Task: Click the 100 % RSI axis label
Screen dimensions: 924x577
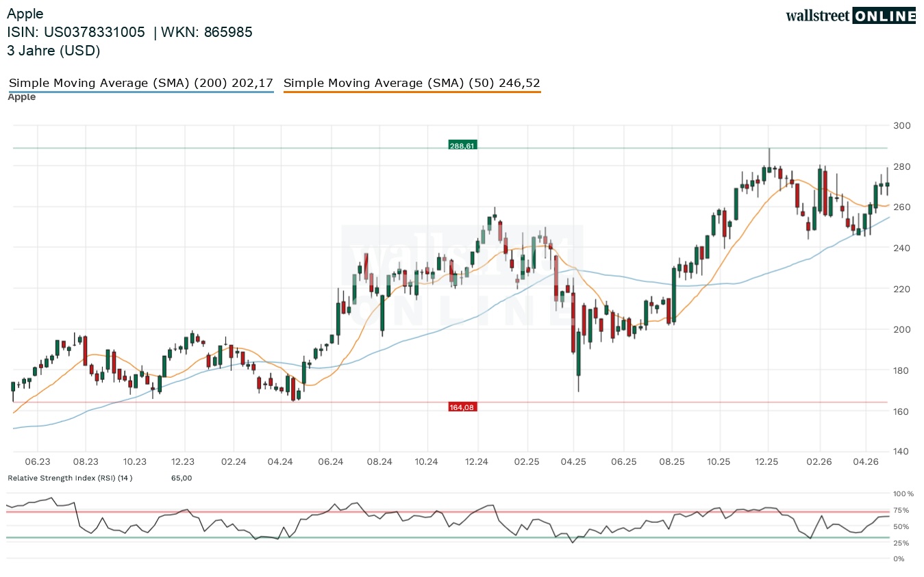Action: point(903,493)
